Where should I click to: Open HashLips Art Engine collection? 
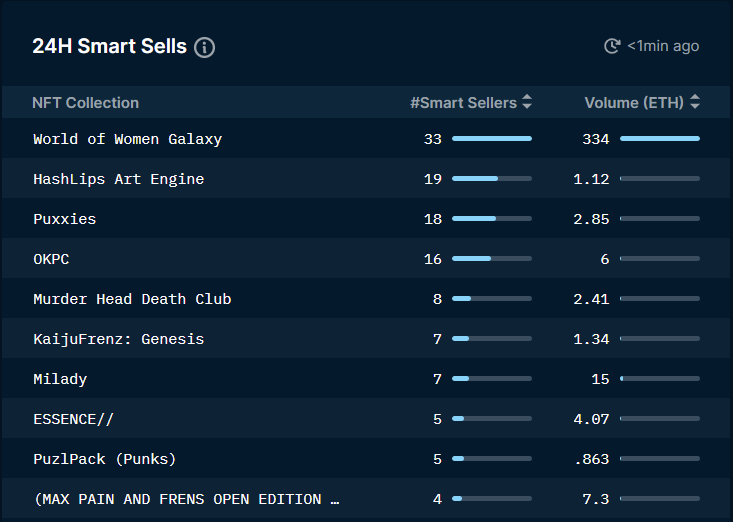point(119,179)
